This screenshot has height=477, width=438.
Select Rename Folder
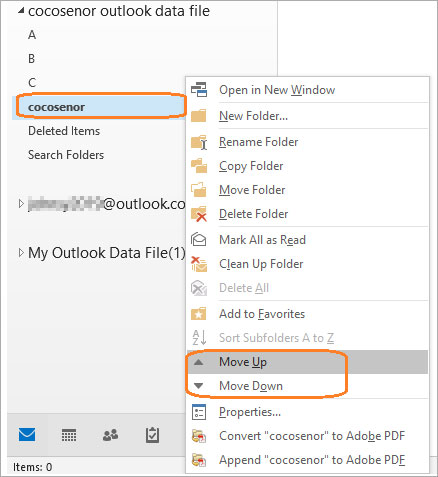pos(307,142)
